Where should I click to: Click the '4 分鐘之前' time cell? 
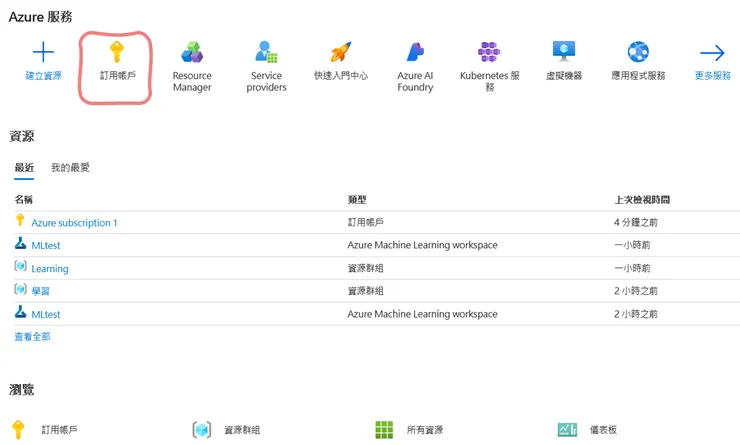pyautogui.click(x=636, y=222)
